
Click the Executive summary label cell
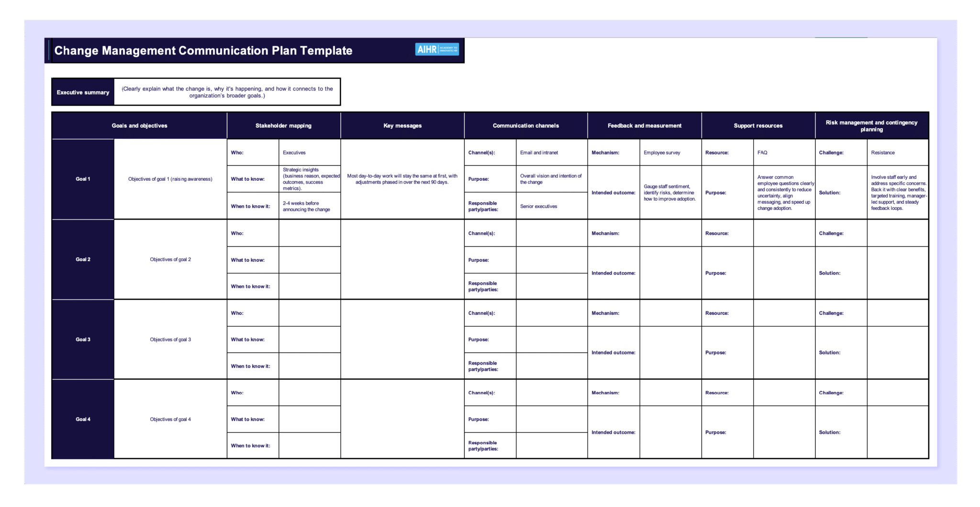[x=83, y=92]
